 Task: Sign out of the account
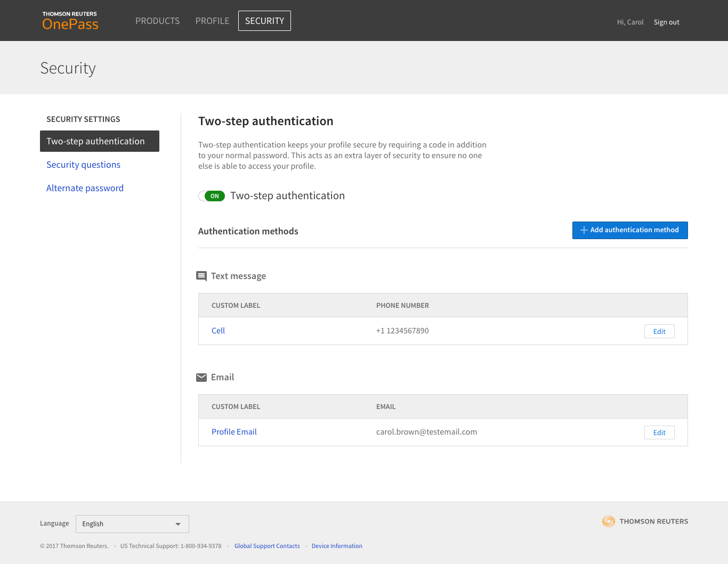(x=666, y=22)
